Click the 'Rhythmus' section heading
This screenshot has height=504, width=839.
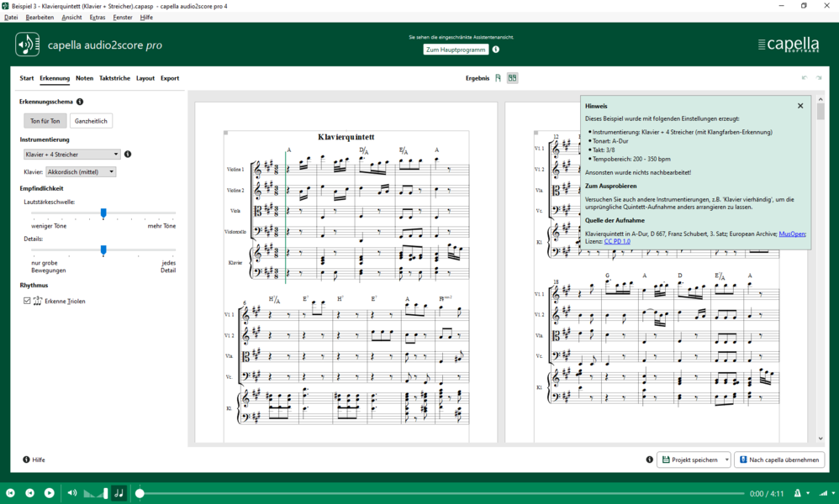tap(34, 286)
